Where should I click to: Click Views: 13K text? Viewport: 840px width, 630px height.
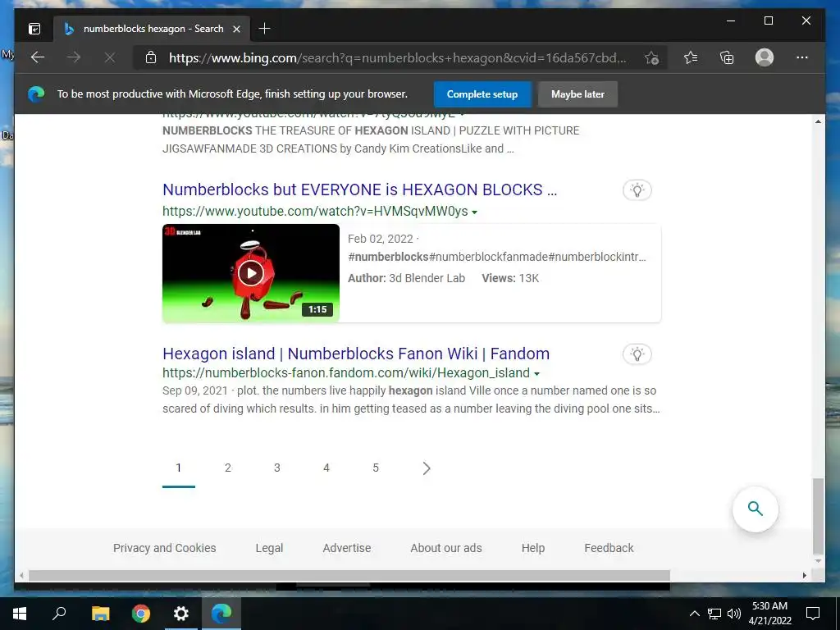[x=510, y=278]
